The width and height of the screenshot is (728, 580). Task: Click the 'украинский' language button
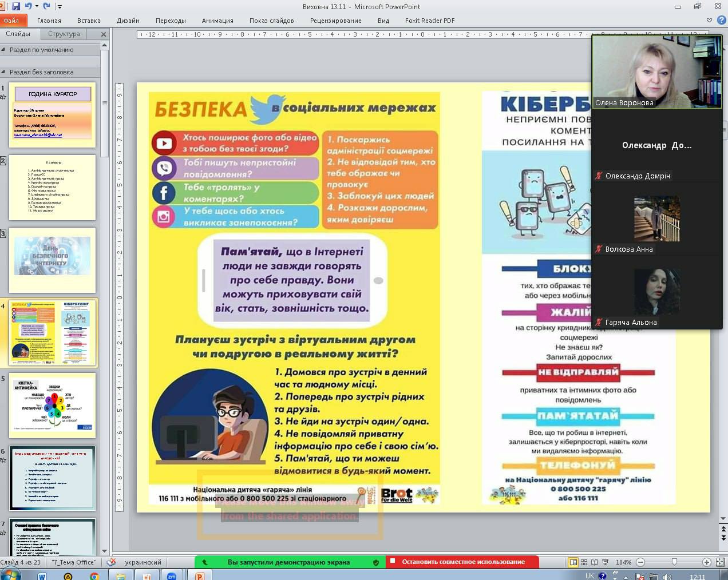click(143, 562)
